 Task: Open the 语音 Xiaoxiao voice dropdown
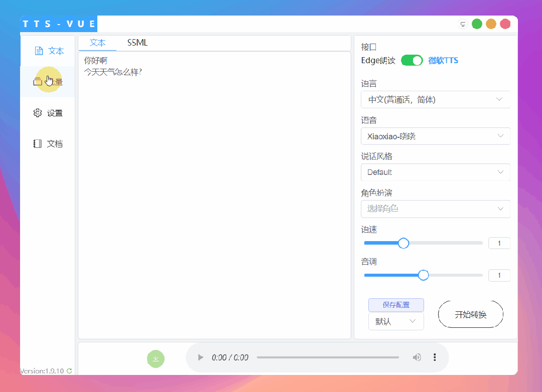pos(435,136)
